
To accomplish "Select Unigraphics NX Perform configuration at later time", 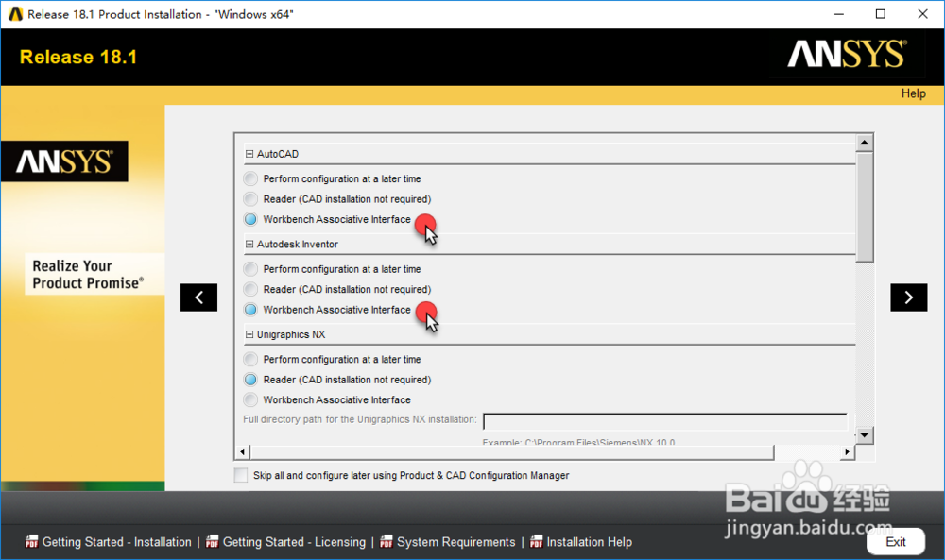I will (x=250, y=360).
